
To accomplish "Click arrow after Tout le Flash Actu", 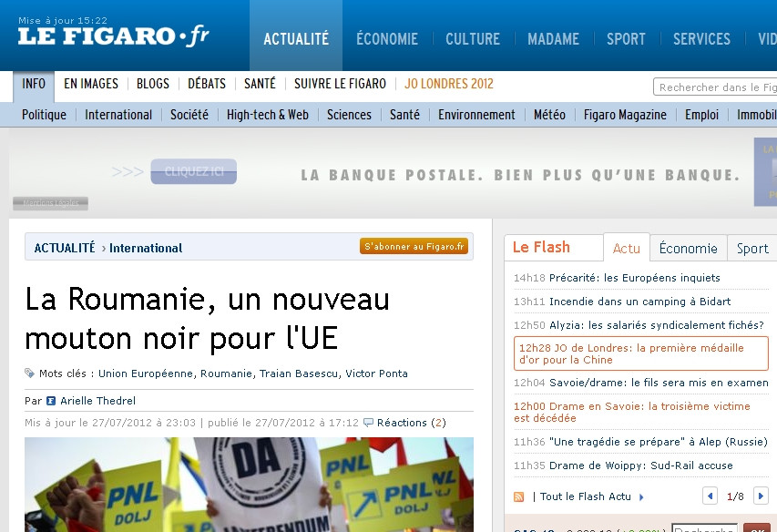I will tap(641, 496).
